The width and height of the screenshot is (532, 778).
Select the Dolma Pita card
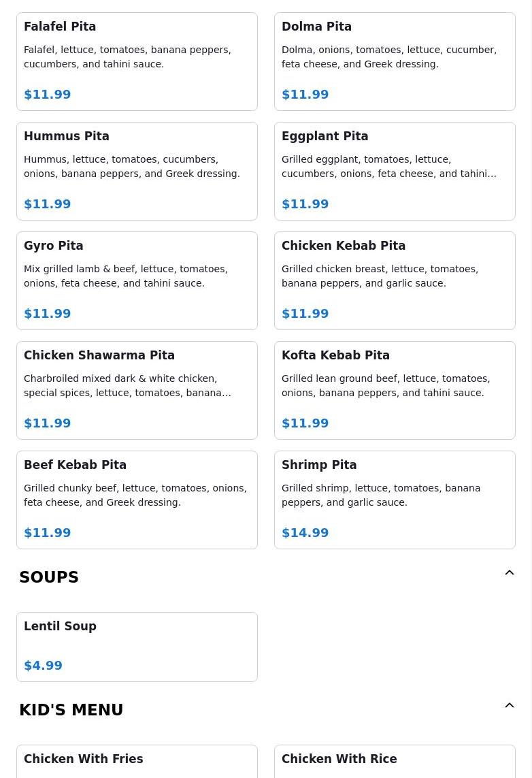point(395,61)
